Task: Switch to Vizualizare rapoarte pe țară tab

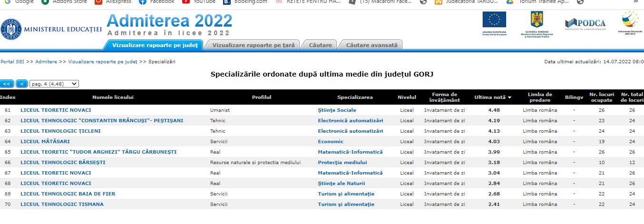Action: [x=254, y=45]
